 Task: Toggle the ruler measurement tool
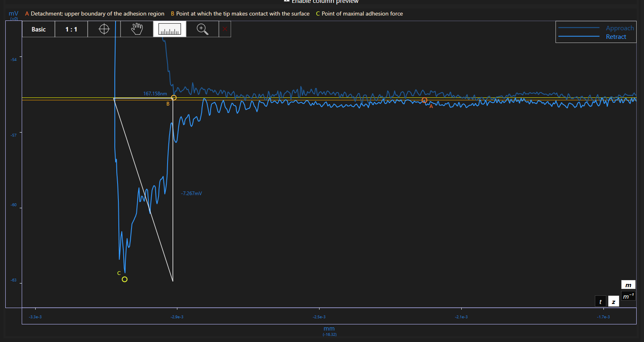click(170, 29)
